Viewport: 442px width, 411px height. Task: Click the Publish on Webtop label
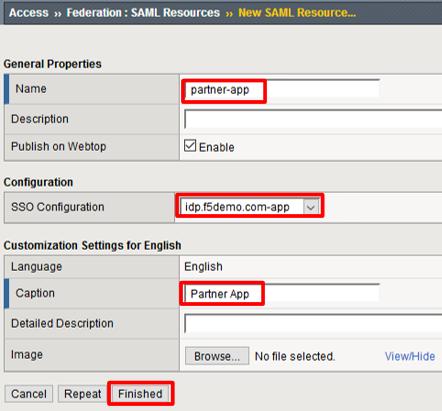pyautogui.click(x=58, y=146)
